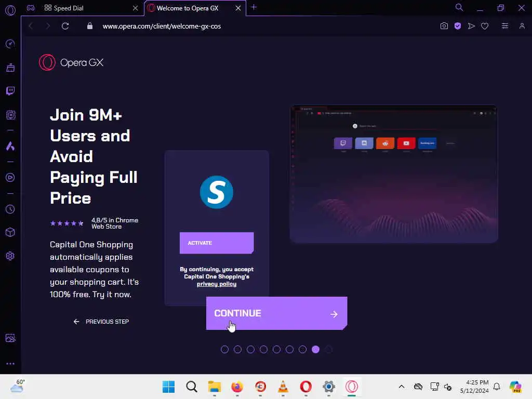The width and height of the screenshot is (532, 399).
Task: Open Aria AI icon in sidebar
Action: click(x=10, y=146)
